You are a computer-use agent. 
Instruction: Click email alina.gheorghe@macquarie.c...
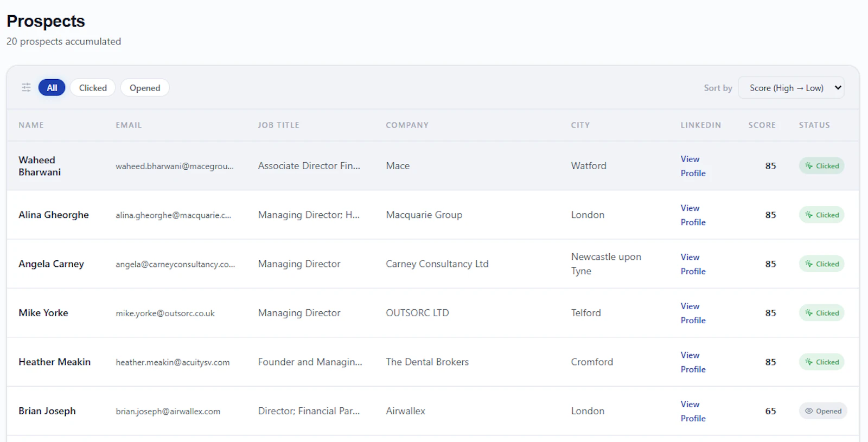[x=173, y=215]
